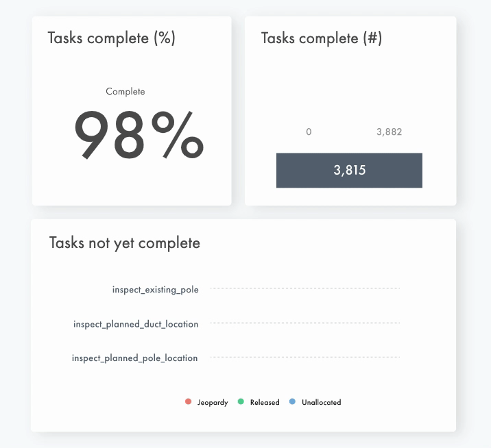491x448 pixels.
Task: Click the red Jeopardy legend dot
Action: pos(189,402)
